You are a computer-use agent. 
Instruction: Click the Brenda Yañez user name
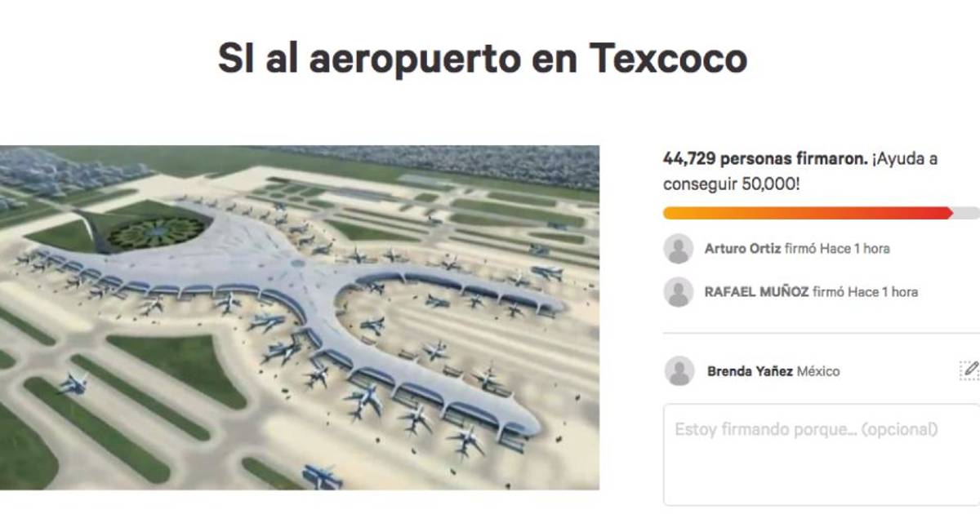point(750,371)
